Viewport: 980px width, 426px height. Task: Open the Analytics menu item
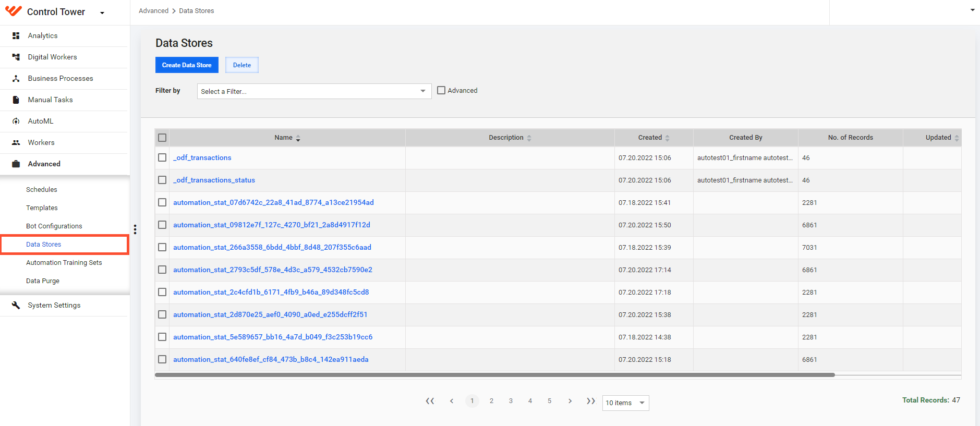click(43, 35)
